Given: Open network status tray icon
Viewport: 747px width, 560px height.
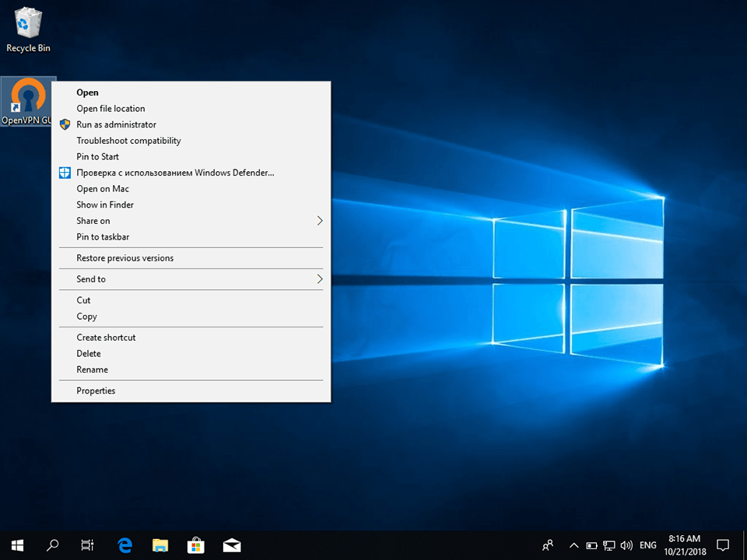Looking at the screenshot, I should pyautogui.click(x=608, y=545).
